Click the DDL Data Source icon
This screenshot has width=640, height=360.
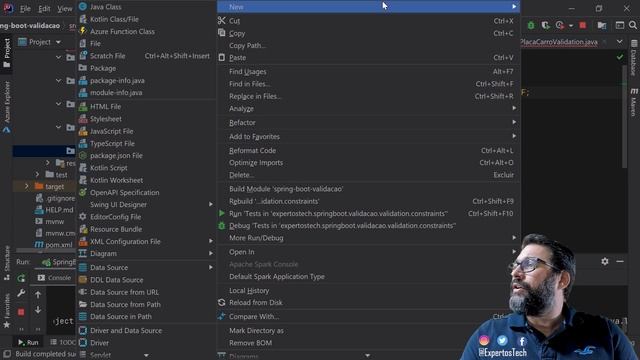coord(83,280)
